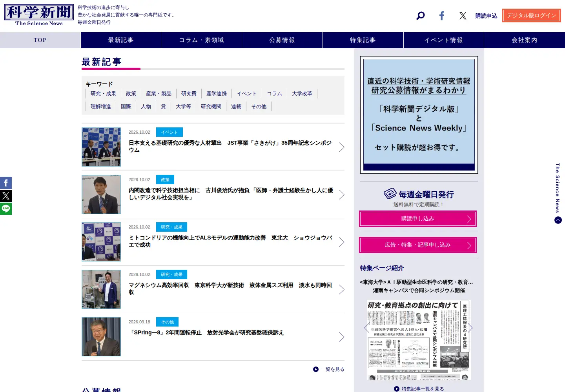Follow the 一覧を見る link under articles
Image resolution: width=565 pixels, height=392 pixels.
[329, 369]
